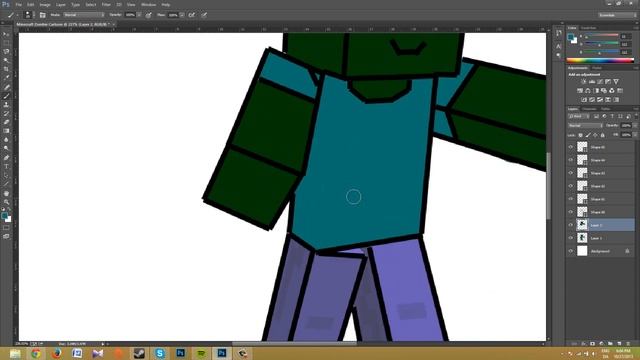Open the layer filter Kind dropdown

tap(579, 116)
